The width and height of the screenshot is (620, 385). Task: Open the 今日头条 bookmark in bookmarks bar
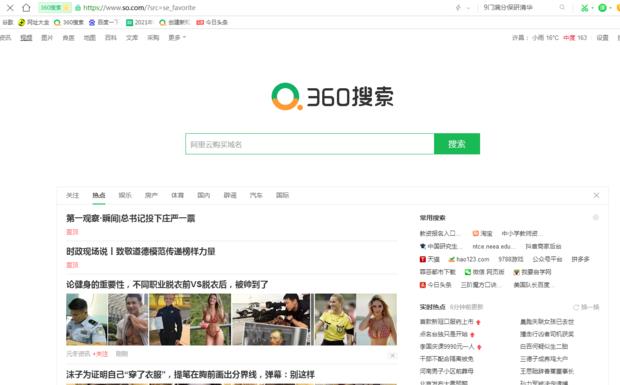tap(212, 22)
